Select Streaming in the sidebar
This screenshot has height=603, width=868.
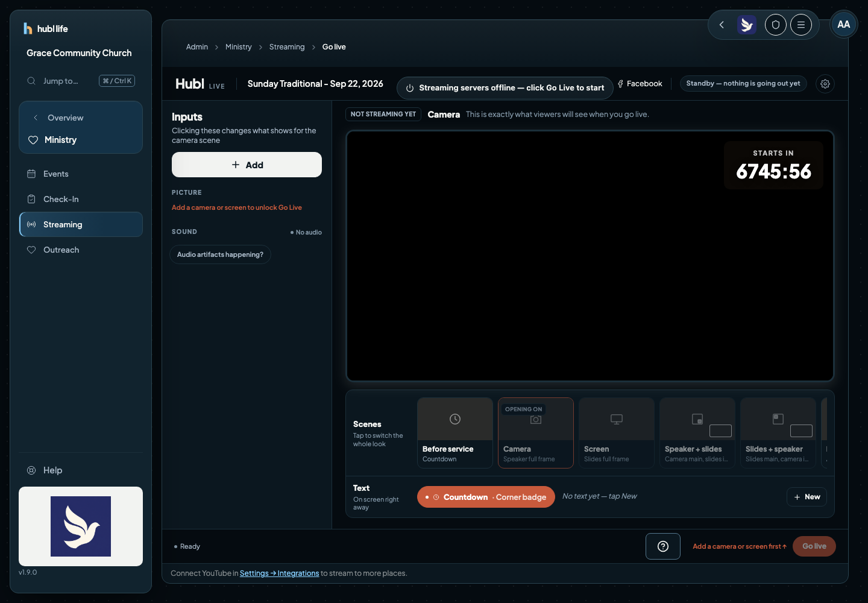(x=81, y=224)
